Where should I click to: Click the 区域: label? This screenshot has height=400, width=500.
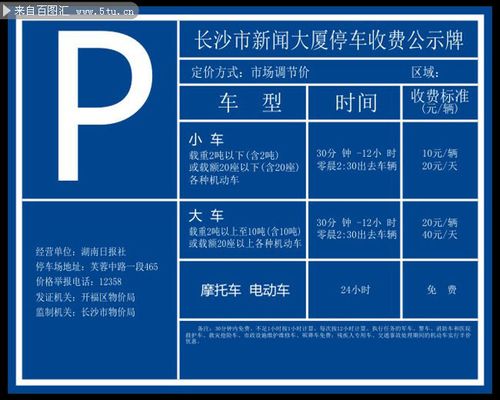pos(425,72)
